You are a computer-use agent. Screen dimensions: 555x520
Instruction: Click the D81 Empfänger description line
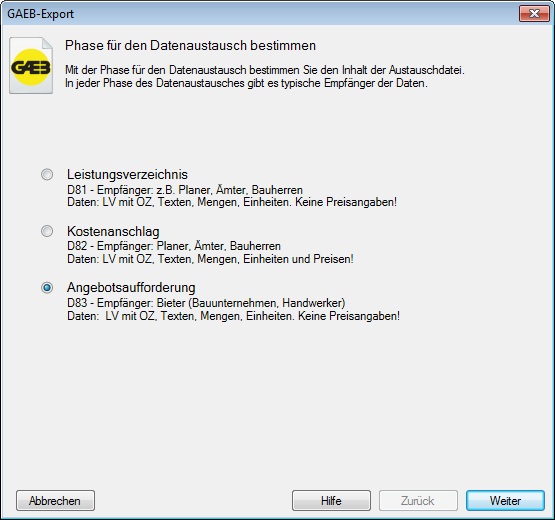point(185,190)
